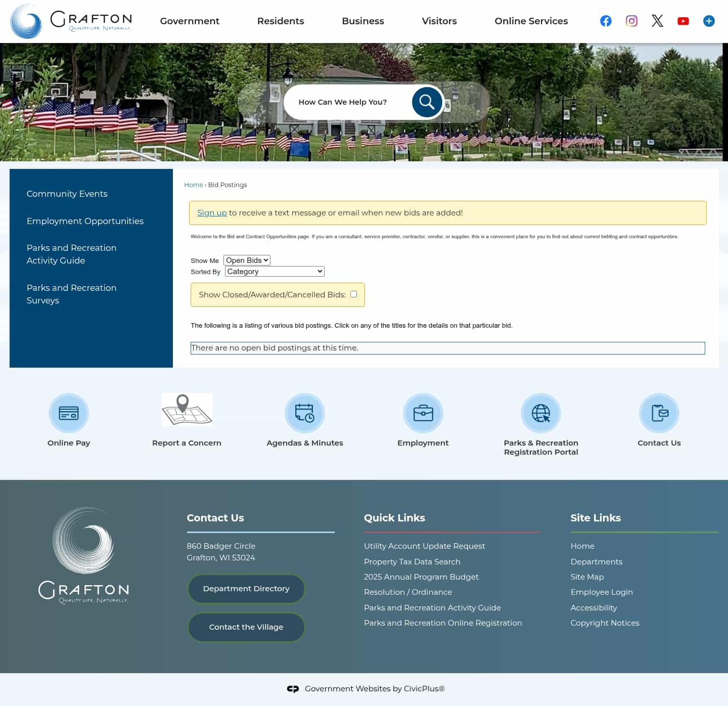This screenshot has width=728, height=706.
Task: Open the Online Services menu
Action: coord(531,21)
